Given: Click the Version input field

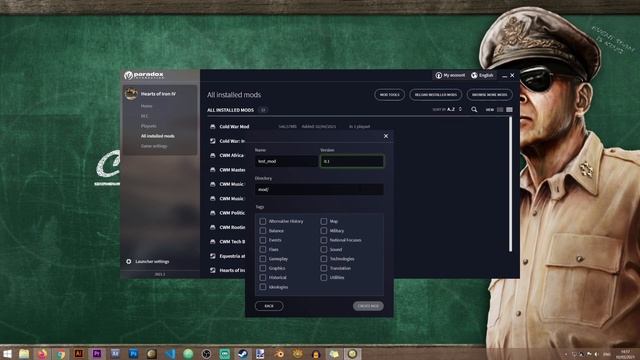Looking at the screenshot, I should coord(352,161).
